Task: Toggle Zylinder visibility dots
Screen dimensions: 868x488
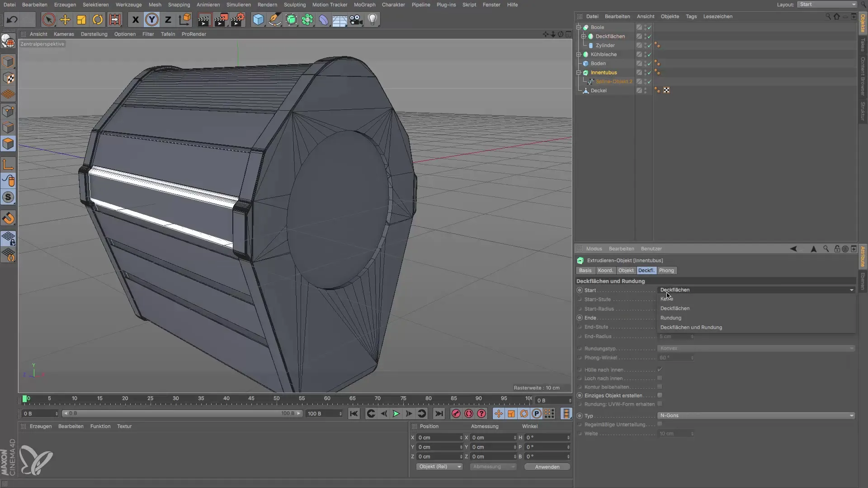Action: point(645,45)
